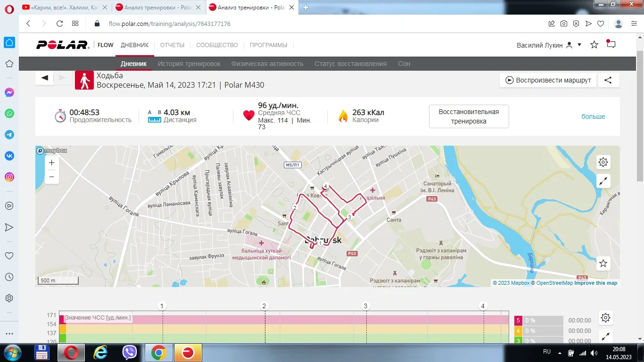Viewport: 644px width, 362px height.
Task: Switch to История тренировок tab
Action: 189,64
